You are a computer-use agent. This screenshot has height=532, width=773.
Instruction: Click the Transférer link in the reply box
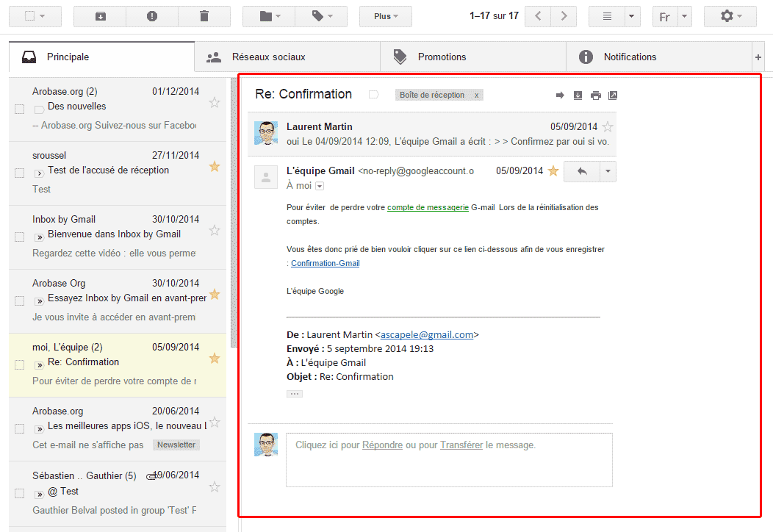461,445
